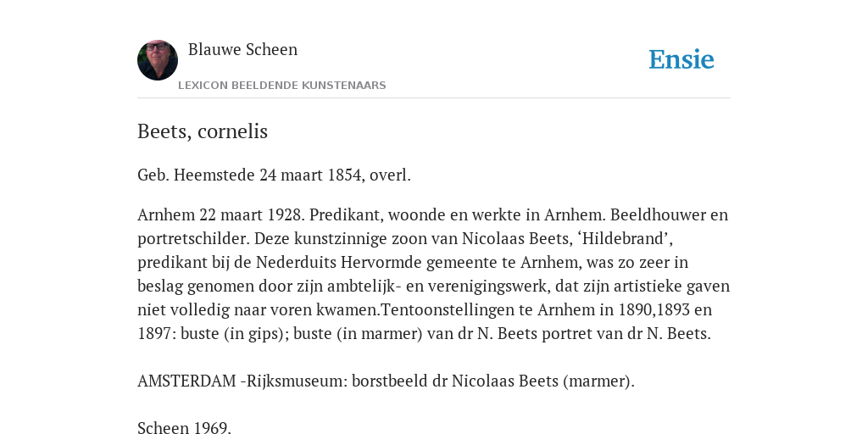Viewport: 868px width, 434px height.
Task: Click 'borstbeeld dr Nicolaas Beets (marmer)'
Action: (493, 381)
